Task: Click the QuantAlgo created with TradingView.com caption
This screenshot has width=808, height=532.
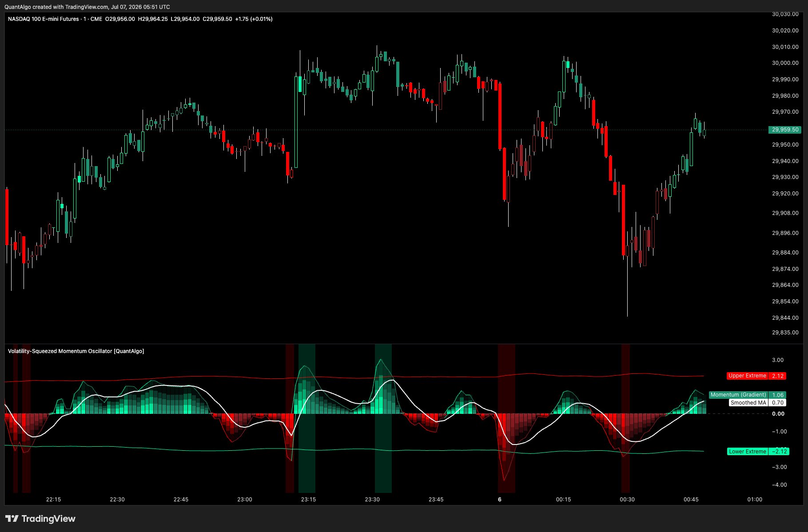Action: point(87,7)
